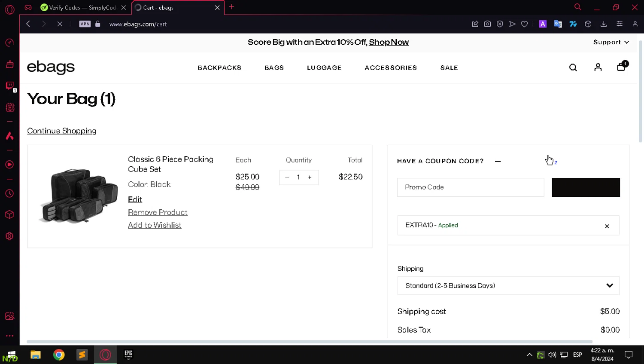644x364 pixels.
Task: Open the Sale menu
Action: tap(449, 68)
